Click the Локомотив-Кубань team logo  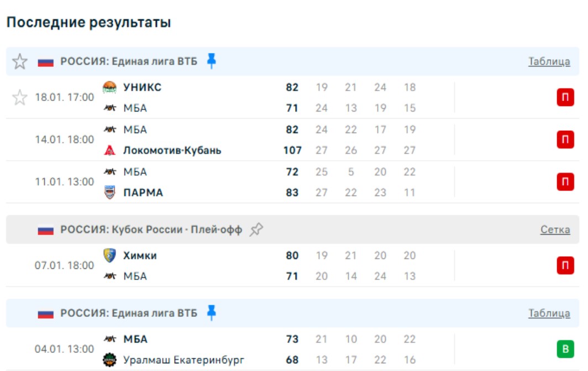tap(110, 150)
